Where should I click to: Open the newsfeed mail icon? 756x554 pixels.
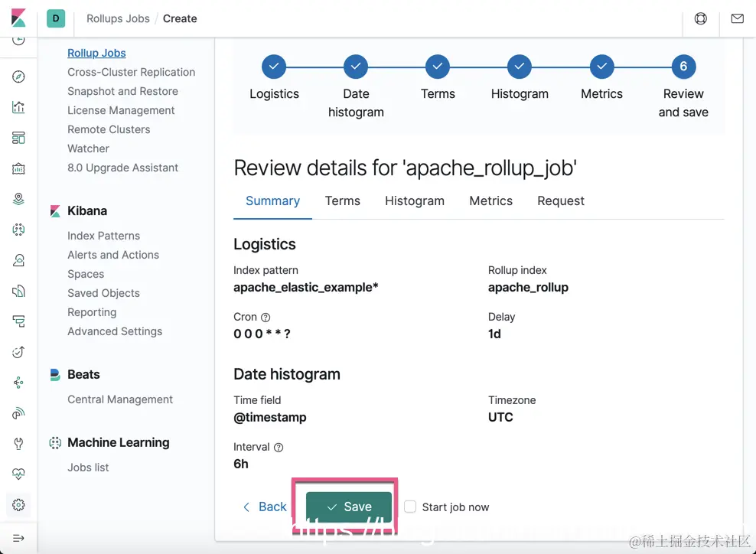point(737,18)
